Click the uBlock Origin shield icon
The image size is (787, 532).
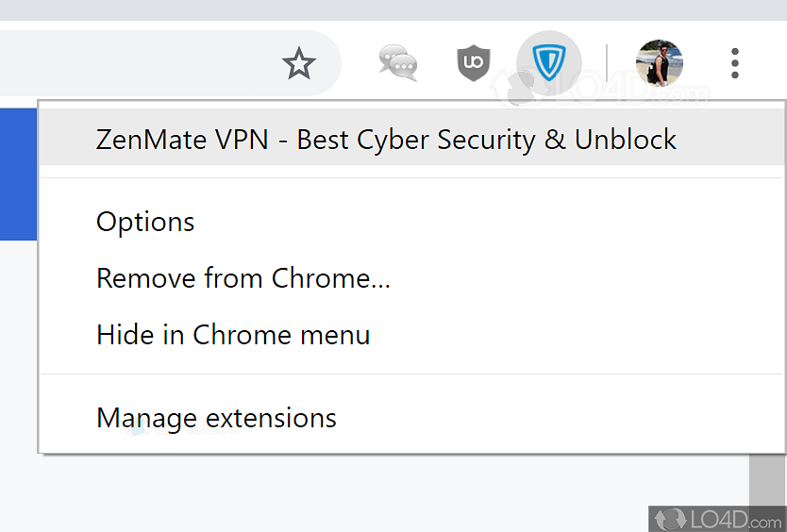474,63
